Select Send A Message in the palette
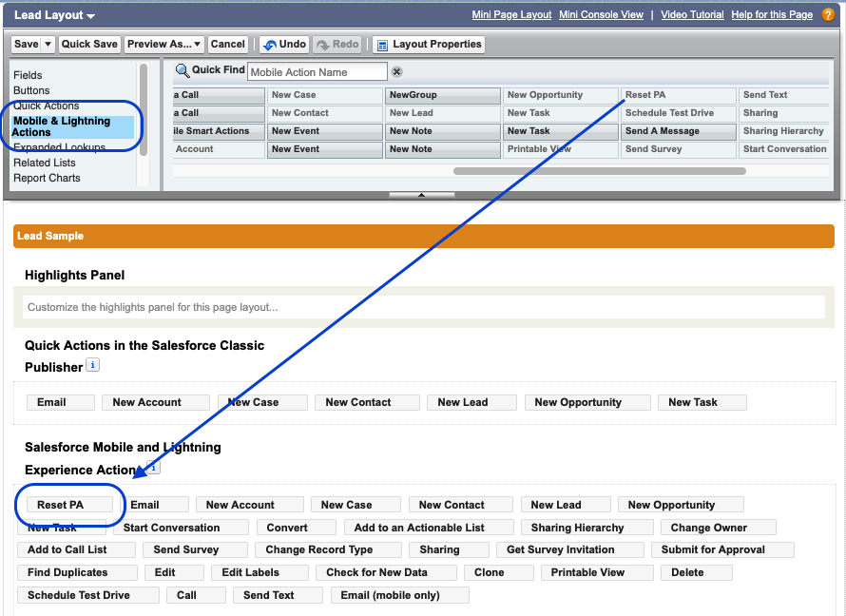Viewport: 846px width, 616px height. (678, 131)
